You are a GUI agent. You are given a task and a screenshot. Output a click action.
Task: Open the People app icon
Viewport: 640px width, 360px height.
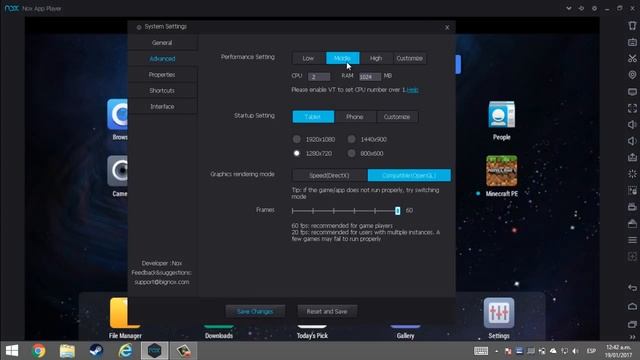click(501, 115)
